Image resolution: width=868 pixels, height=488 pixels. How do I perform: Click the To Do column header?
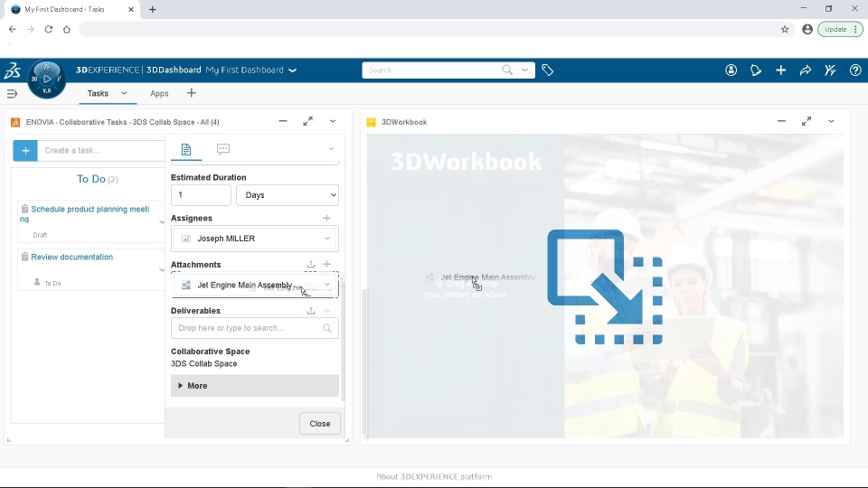98,179
